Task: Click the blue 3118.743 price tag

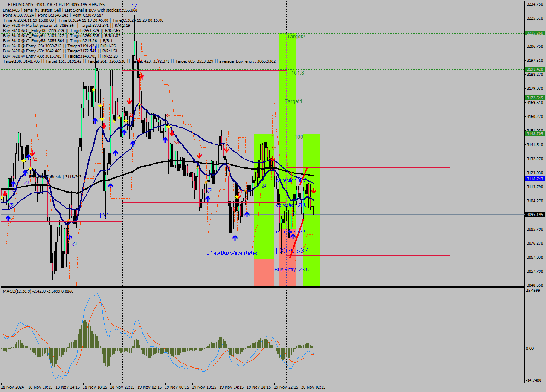Action: pyautogui.click(x=535, y=179)
